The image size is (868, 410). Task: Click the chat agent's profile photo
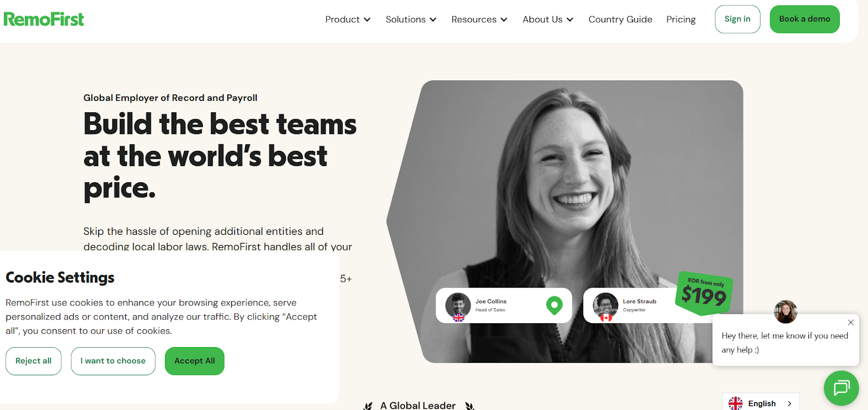786,312
